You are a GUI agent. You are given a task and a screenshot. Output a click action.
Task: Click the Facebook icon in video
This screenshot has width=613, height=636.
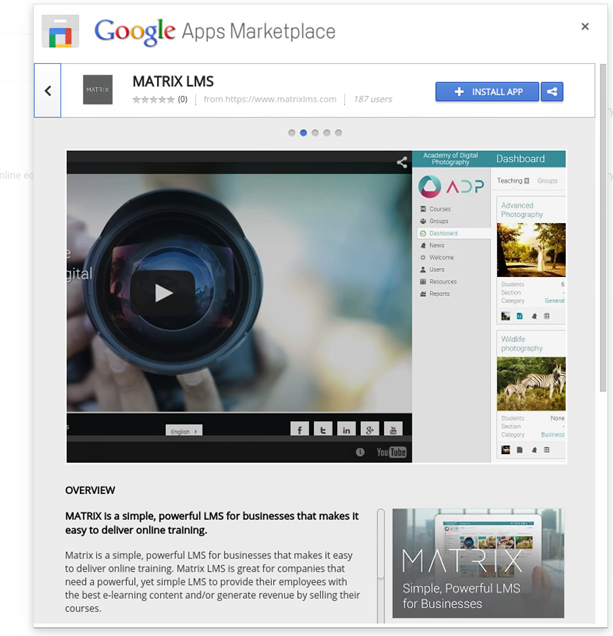tap(299, 429)
